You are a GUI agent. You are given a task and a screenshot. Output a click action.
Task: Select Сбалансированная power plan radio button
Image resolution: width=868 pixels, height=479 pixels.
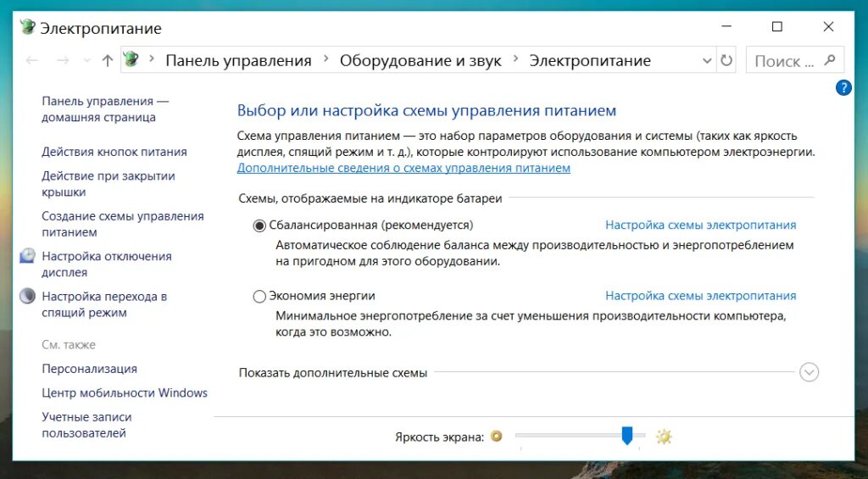[259, 226]
